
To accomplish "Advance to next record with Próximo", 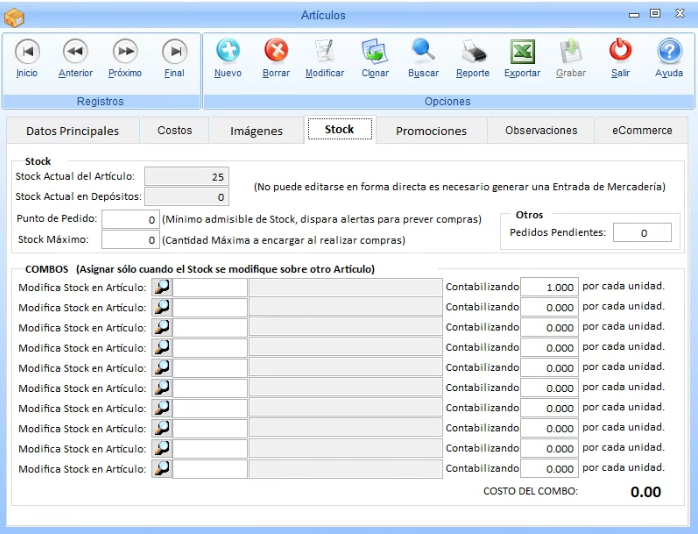I will pyautogui.click(x=125, y=58).
